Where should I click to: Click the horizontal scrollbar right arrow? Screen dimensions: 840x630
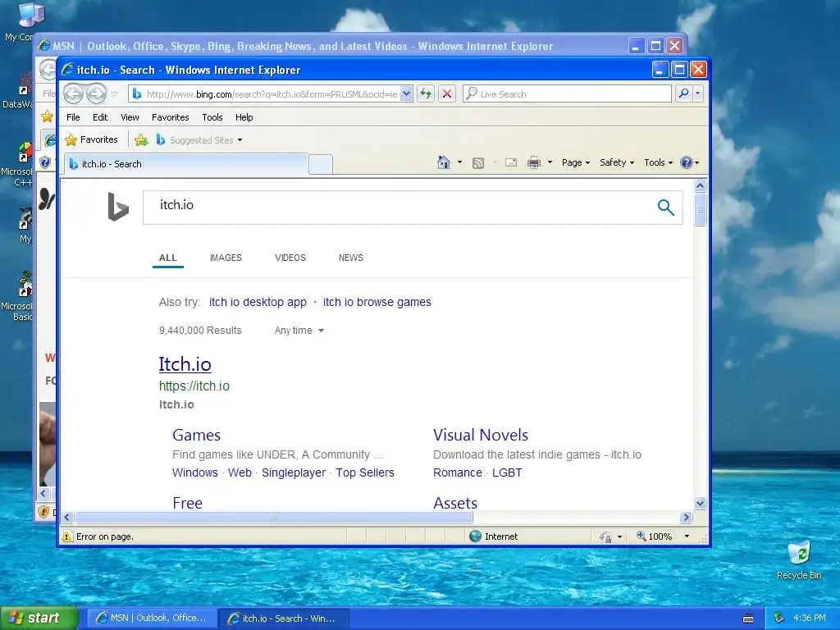pyautogui.click(x=687, y=517)
